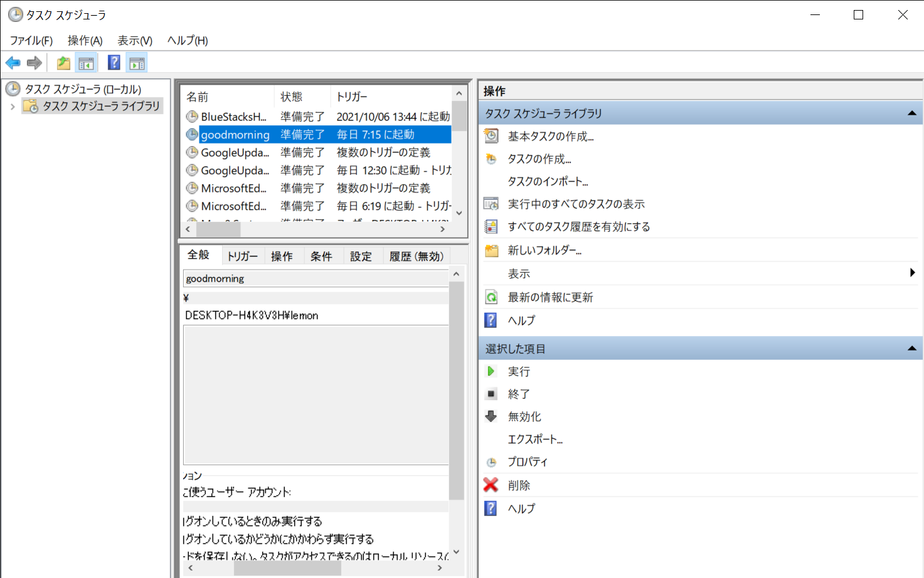Collapse the 選択した項目 section
Viewport: 924px width, 578px height.
pyautogui.click(x=911, y=348)
